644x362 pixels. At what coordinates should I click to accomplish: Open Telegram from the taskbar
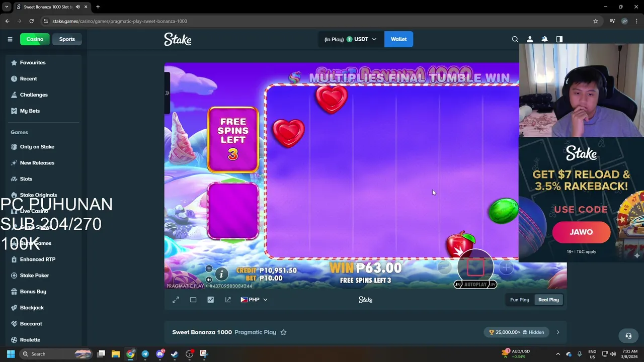tap(145, 354)
